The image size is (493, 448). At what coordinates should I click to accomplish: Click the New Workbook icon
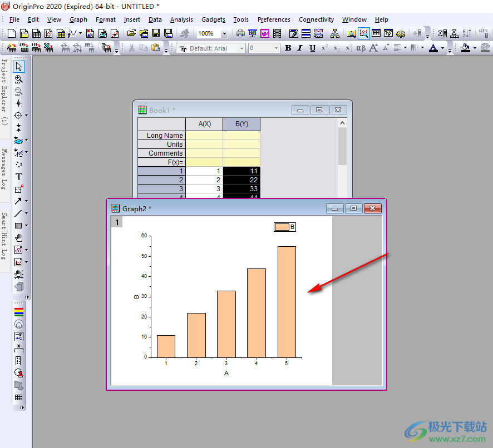tap(37, 33)
